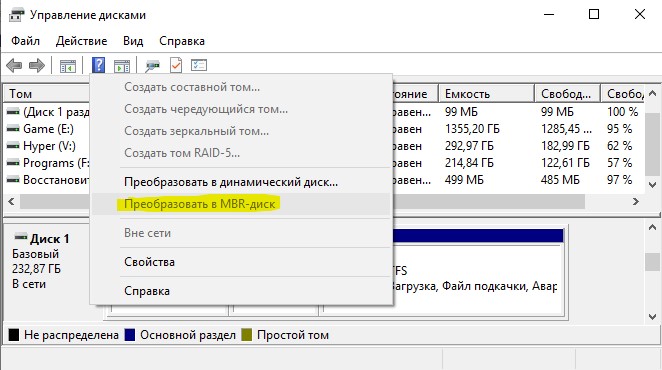Open the Файл menu

25,41
